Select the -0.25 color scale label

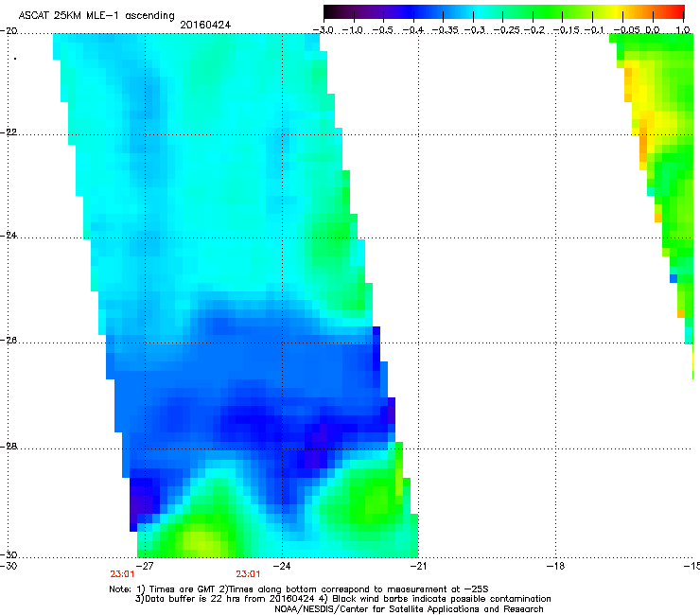tap(507, 30)
